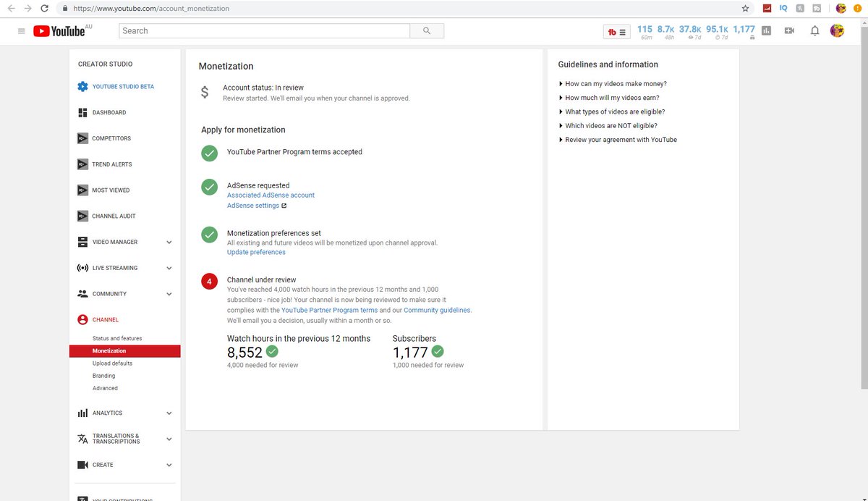Click the Dashboard icon

coord(82,112)
